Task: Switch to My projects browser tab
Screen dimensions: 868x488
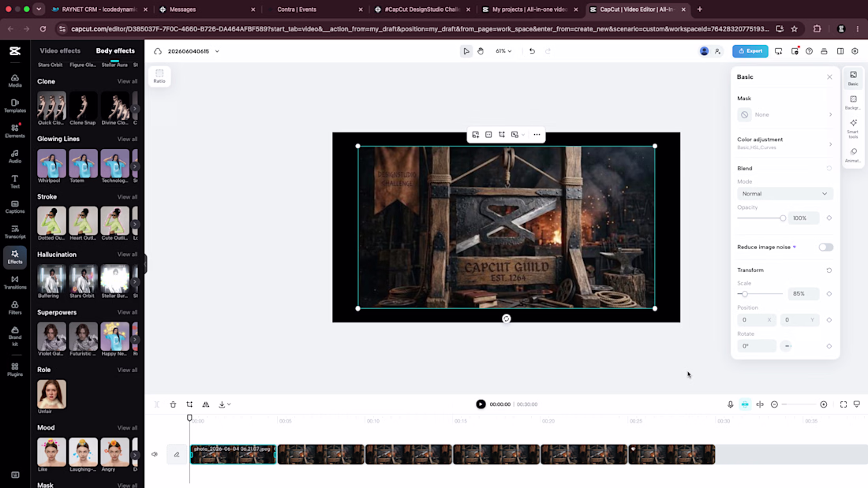Action: pos(529,9)
